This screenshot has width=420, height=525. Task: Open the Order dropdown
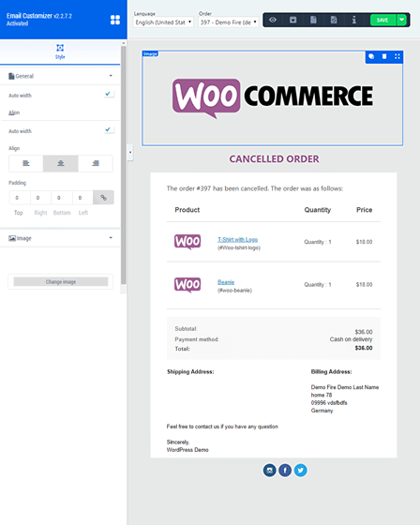(229, 22)
